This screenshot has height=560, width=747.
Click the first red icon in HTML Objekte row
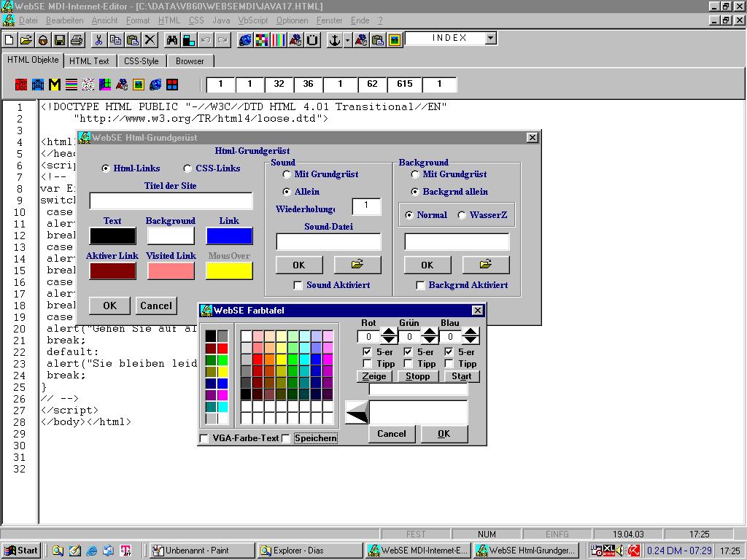point(21,85)
